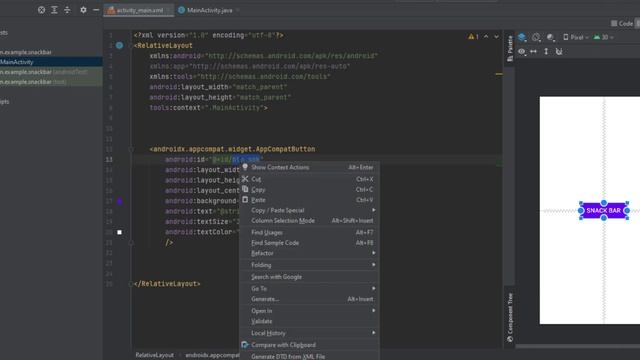Viewport: 640px width, 360px height.
Task: Click the magnet autoconnect icon
Action: (559, 52)
